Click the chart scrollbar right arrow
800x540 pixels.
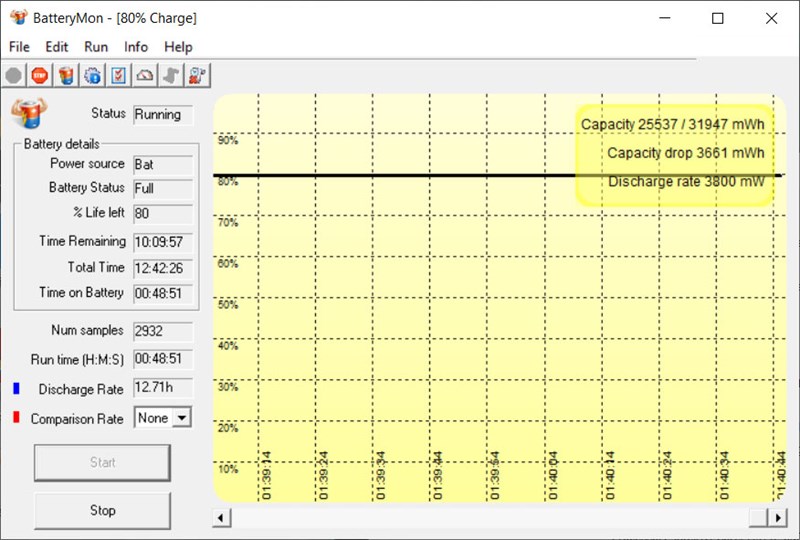click(778, 518)
